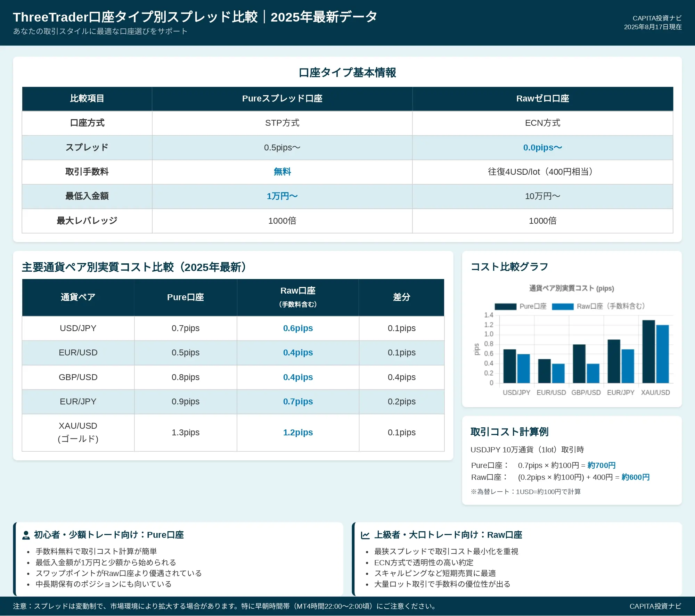Click the 1.2pips Raw value for gold

point(298,433)
